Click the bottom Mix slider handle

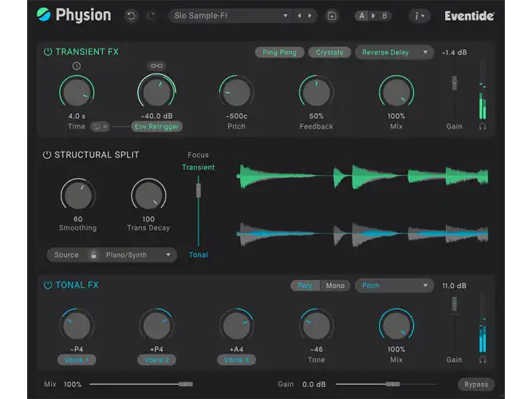tap(186, 384)
